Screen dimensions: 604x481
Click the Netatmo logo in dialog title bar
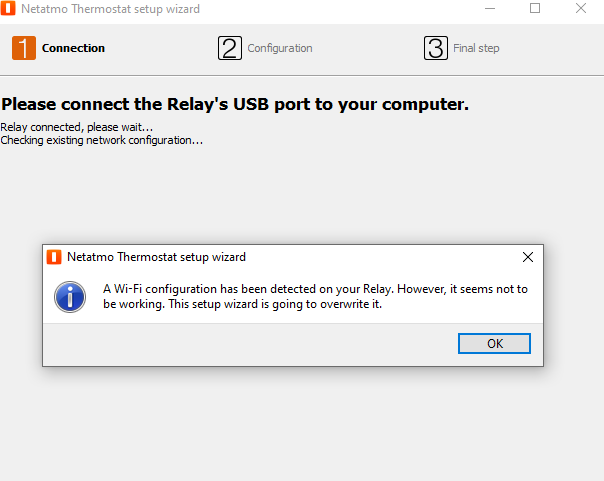pos(54,257)
